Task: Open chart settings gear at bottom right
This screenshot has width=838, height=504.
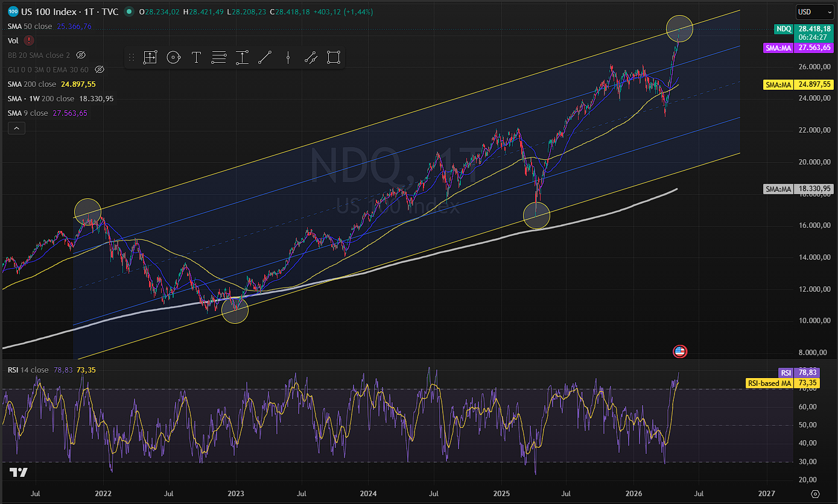Action: point(815,494)
